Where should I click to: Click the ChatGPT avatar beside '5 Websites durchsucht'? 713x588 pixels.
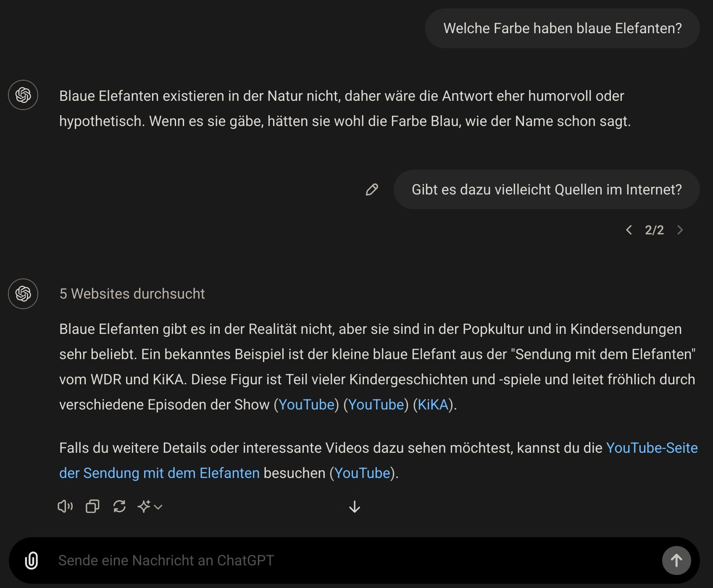point(23,294)
